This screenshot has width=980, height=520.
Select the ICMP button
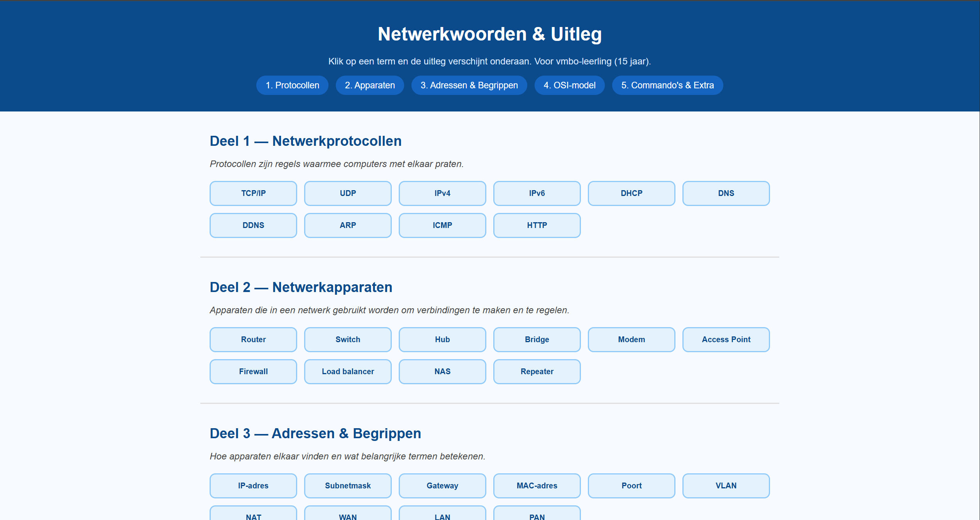click(442, 225)
